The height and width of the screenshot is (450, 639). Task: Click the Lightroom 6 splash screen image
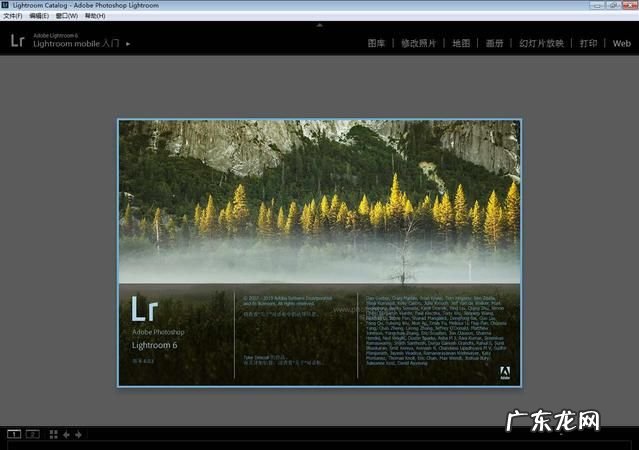click(319, 253)
